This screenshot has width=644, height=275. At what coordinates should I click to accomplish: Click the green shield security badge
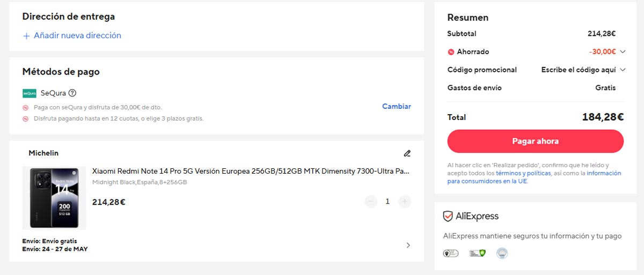click(477, 253)
